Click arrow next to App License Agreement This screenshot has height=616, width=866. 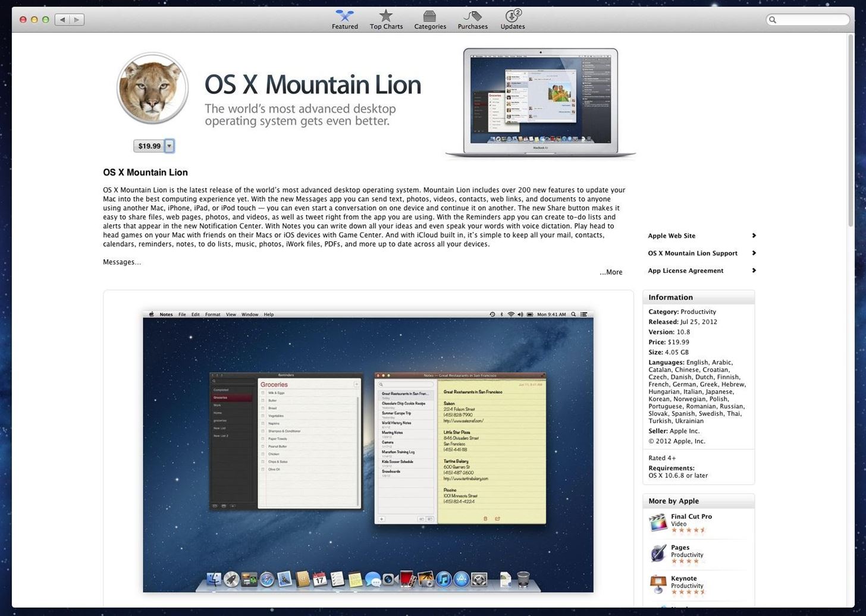pyautogui.click(x=754, y=270)
